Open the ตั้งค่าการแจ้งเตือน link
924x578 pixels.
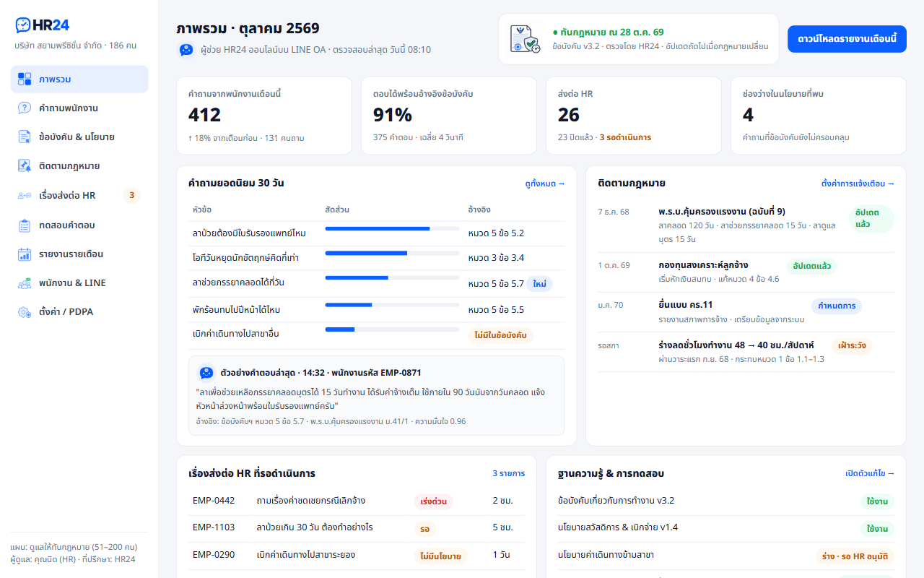point(858,184)
